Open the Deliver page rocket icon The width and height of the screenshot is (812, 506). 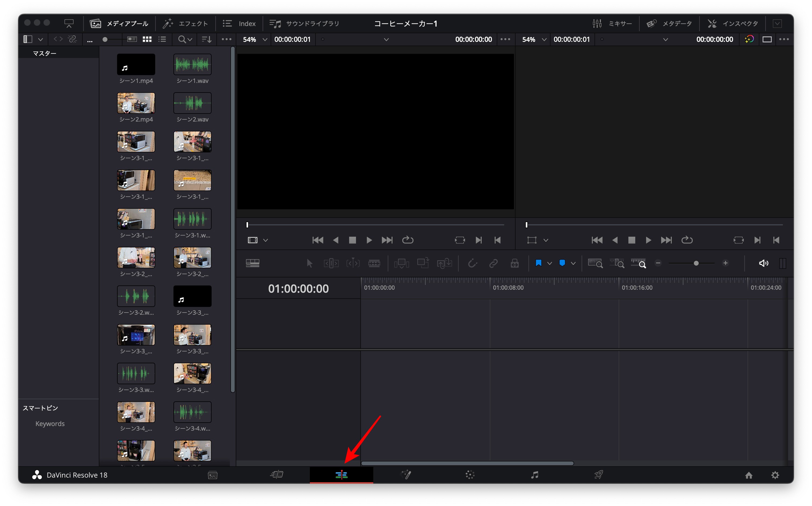click(x=598, y=475)
